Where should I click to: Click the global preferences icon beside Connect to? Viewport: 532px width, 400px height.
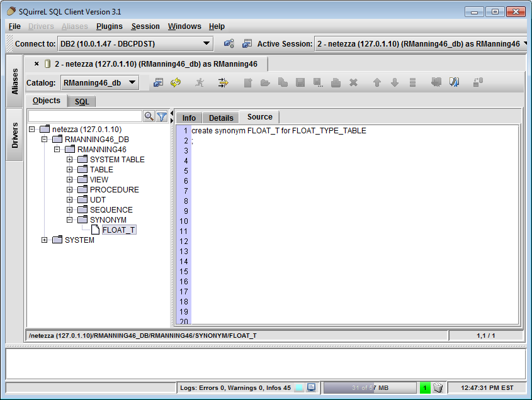pyautogui.click(x=229, y=43)
